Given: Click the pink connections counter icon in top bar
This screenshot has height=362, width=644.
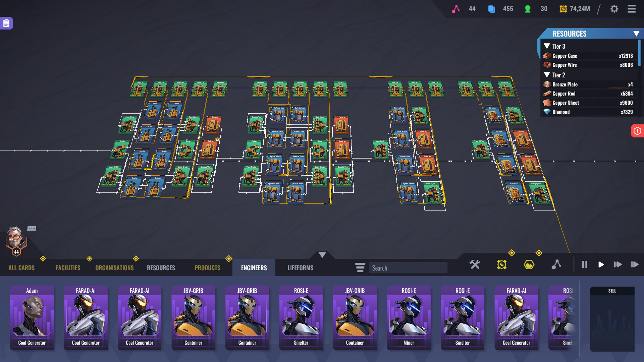Looking at the screenshot, I should [x=457, y=9].
